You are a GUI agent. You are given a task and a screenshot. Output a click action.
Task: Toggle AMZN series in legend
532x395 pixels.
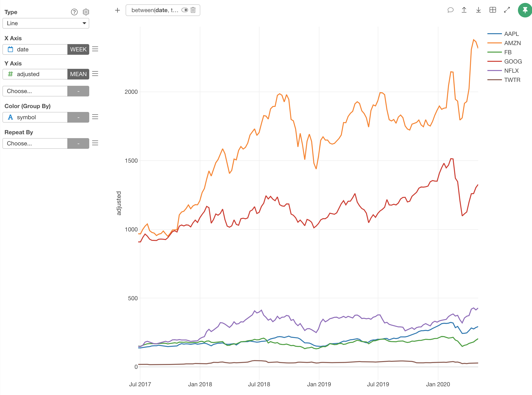(504, 43)
